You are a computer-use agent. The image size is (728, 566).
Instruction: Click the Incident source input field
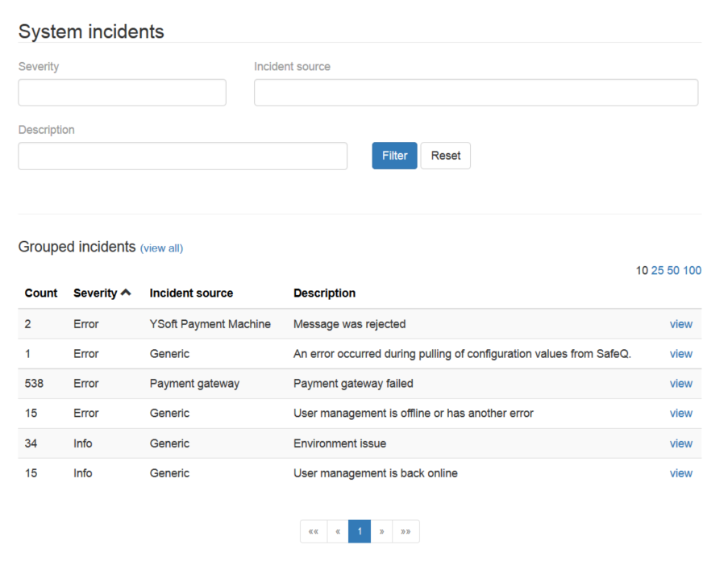pyautogui.click(x=476, y=93)
